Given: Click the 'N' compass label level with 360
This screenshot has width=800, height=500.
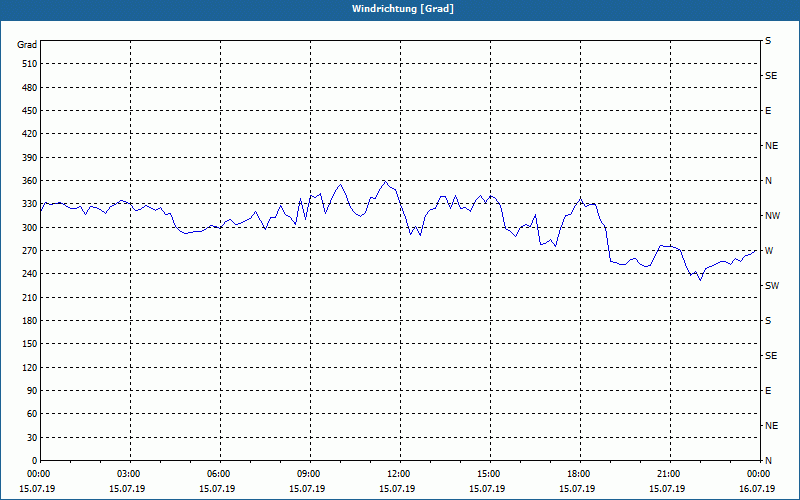Looking at the screenshot, I should [768, 181].
